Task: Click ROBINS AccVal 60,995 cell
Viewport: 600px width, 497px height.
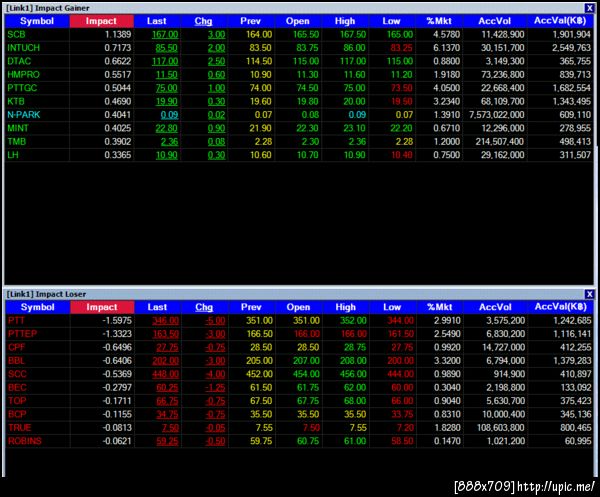Action: (x=578, y=441)
